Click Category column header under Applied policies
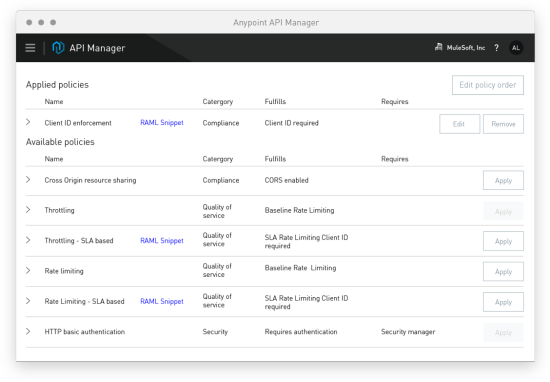 click(x=218, y=102)
